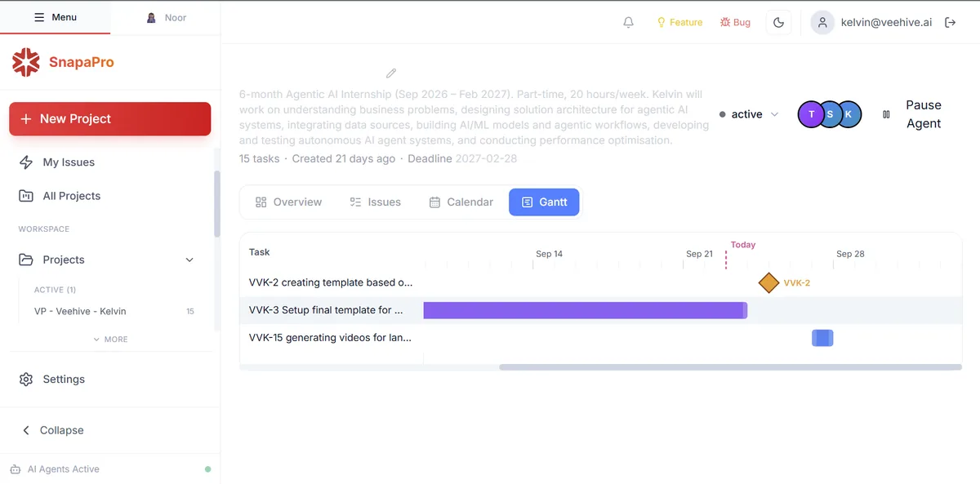Open My Issues in sidebar
The height and width of the screenshot is (484, 980).
110,162
